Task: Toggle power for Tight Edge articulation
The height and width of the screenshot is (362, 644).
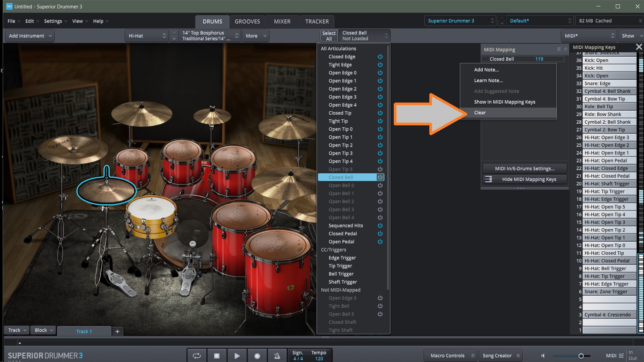Action: click(x=380, y=65)
